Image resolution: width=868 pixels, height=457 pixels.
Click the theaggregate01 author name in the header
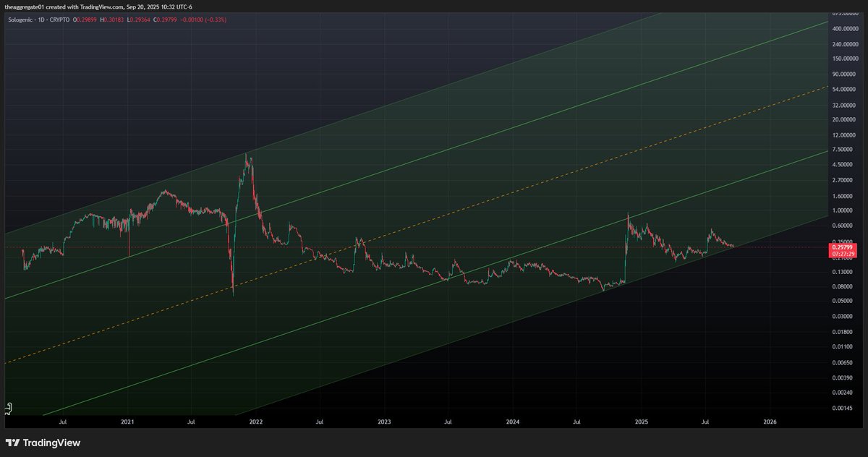(24, 6)
